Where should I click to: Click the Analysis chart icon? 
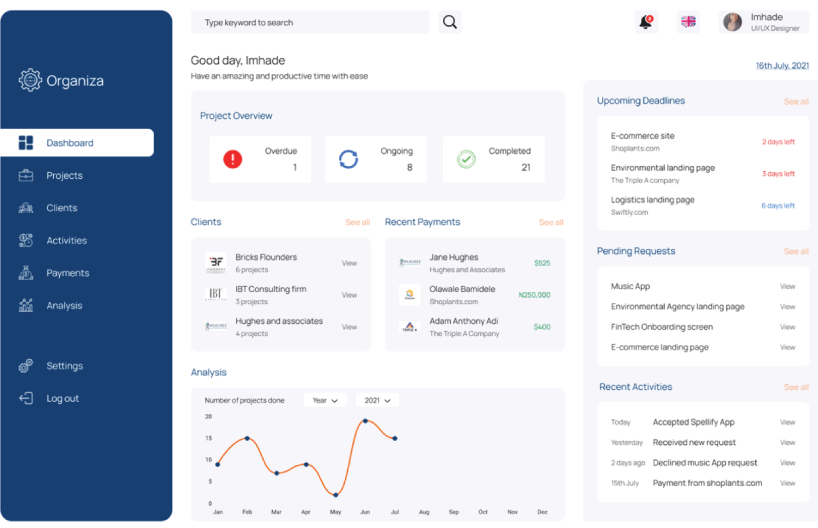[26, 305]
